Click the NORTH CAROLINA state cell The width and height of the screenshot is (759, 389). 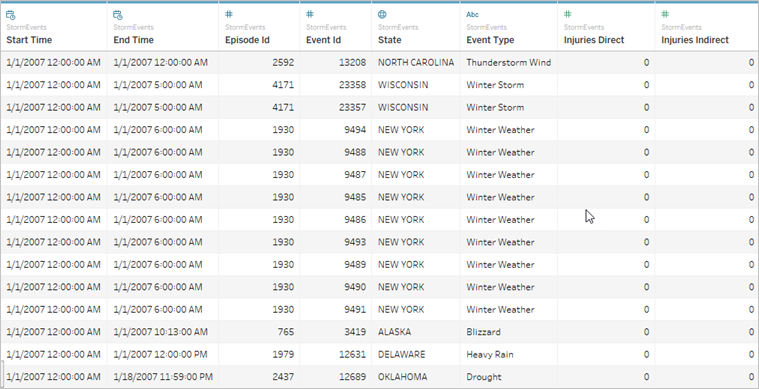tap(416, 62)
